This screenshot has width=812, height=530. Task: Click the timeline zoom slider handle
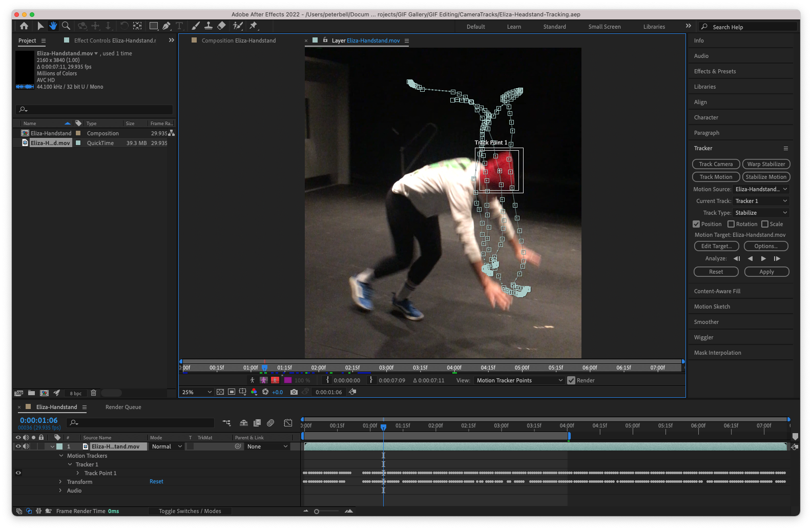coord(317,512)
